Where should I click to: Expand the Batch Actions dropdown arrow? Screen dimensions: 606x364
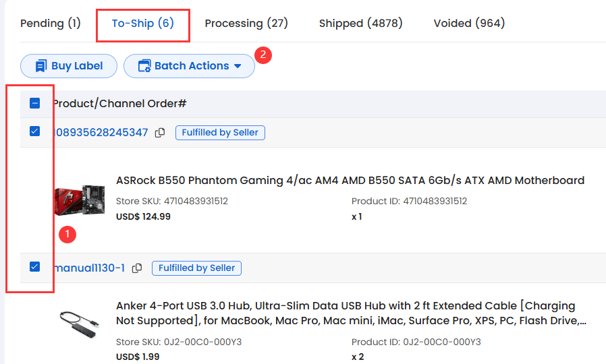pyautogui.click(x=238, y=66)
